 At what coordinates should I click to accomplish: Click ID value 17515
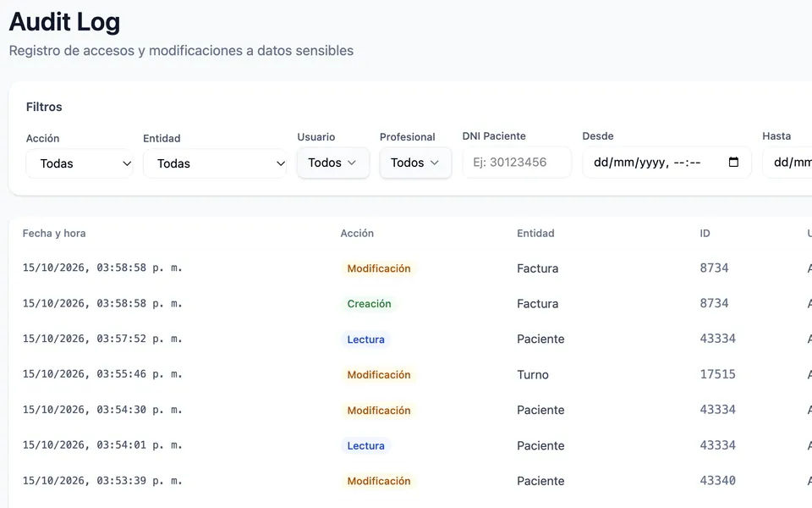coord(718,374)
